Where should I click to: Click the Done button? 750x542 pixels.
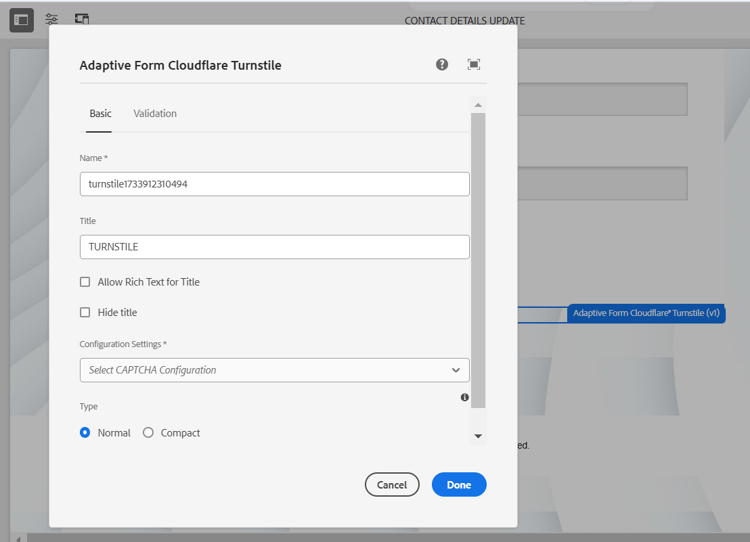[459, 485]
